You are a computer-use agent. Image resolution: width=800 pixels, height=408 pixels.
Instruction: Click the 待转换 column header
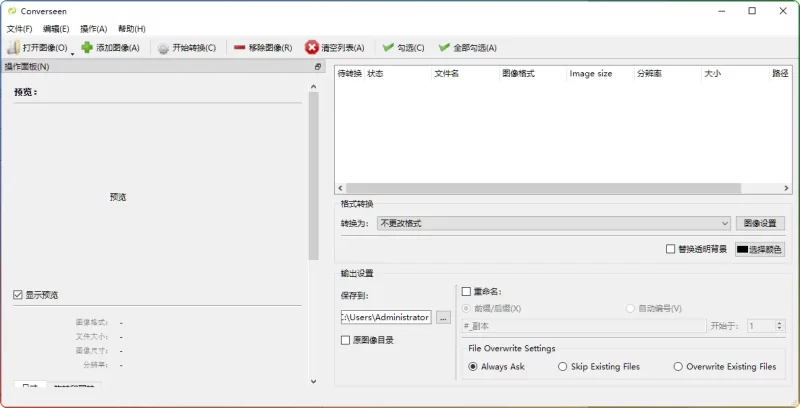(x=349, y=73)
